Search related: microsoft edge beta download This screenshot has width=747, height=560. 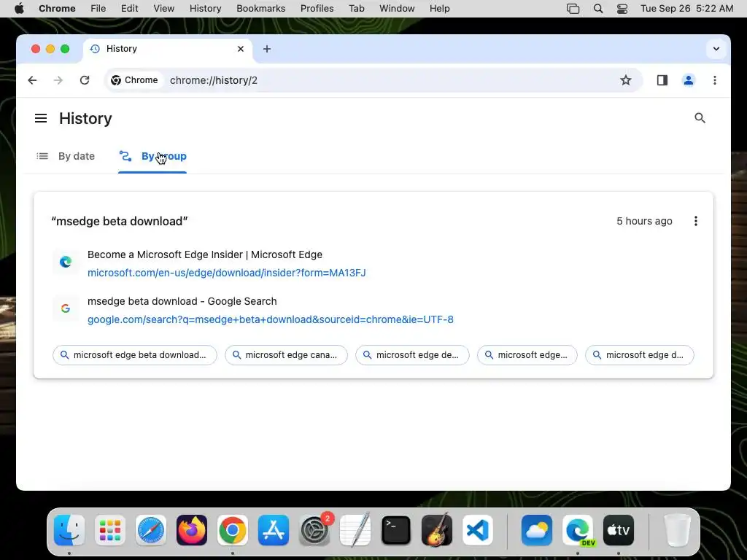tap(135, 355)
